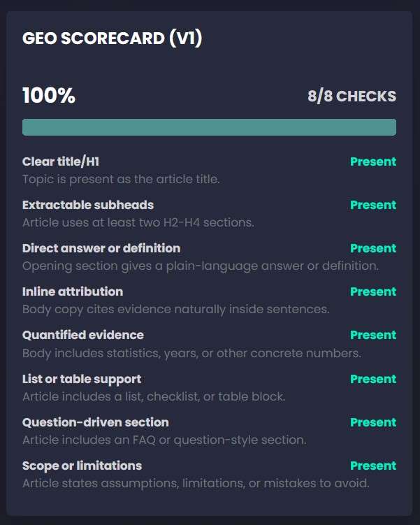Click the 100% score value
The image size is (420, 525).
49,96
